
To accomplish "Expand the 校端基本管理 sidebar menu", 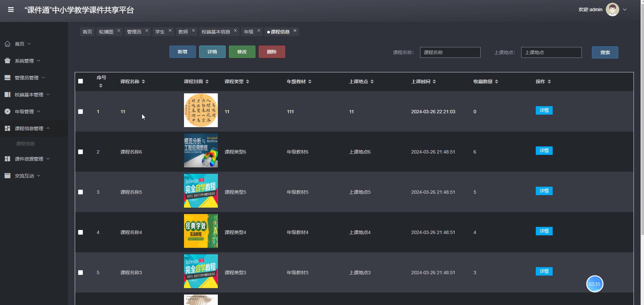I will pos(48,94).
